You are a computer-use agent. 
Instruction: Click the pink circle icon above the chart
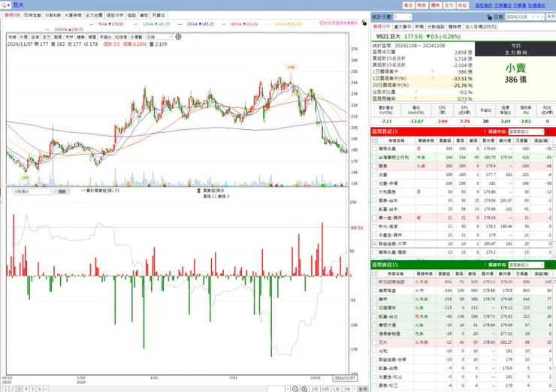pyautogui.click(x=322, y=23)
